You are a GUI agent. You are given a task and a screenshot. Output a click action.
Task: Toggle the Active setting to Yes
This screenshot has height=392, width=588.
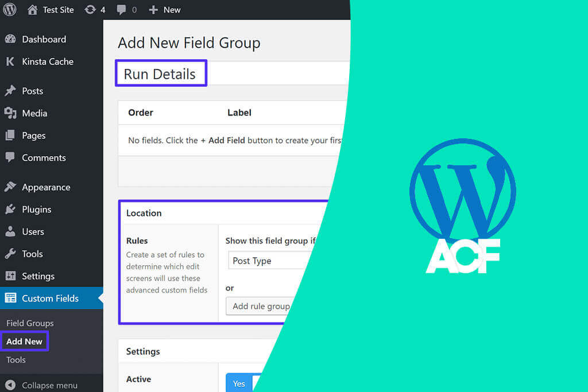(x=239, y=383)
